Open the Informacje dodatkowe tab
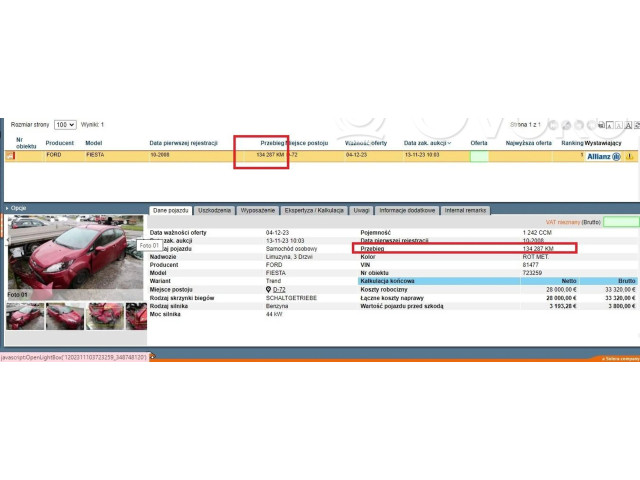 point(407,211)
